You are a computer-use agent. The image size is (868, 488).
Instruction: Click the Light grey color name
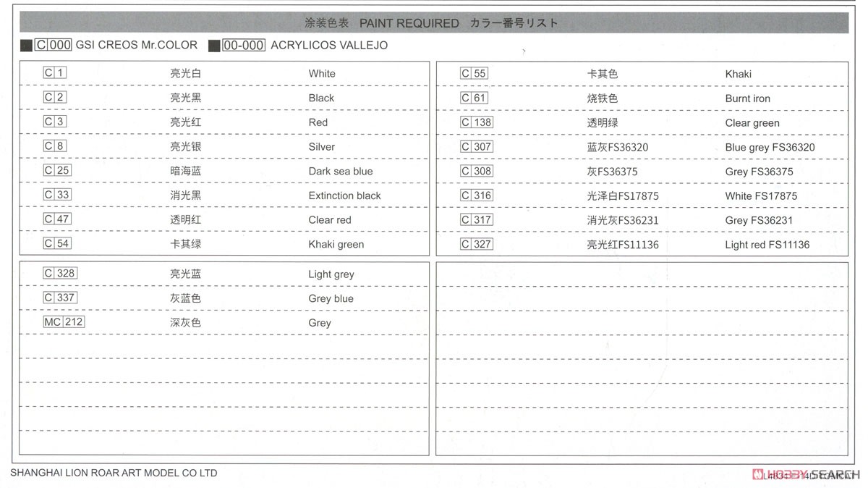331,274
